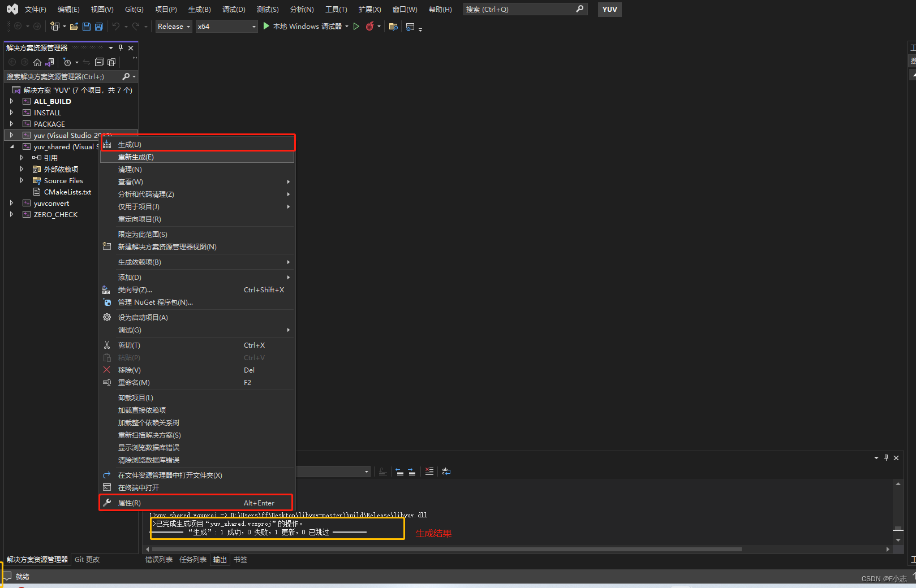This screenshot has width=916, height=588.
Task: Select 生成(U) in the context menu
Action: click(x=197, y=145)
